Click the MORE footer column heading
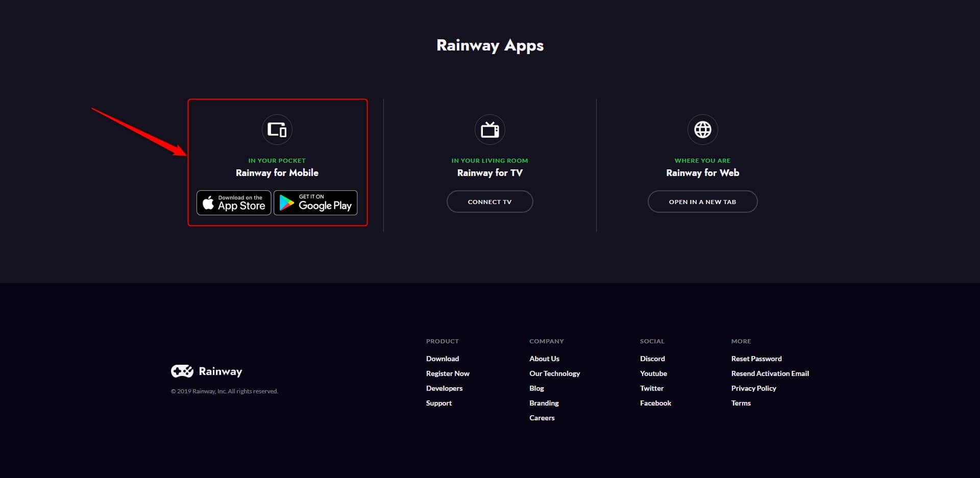Screen dimensions: 980x478 (741, 341)
